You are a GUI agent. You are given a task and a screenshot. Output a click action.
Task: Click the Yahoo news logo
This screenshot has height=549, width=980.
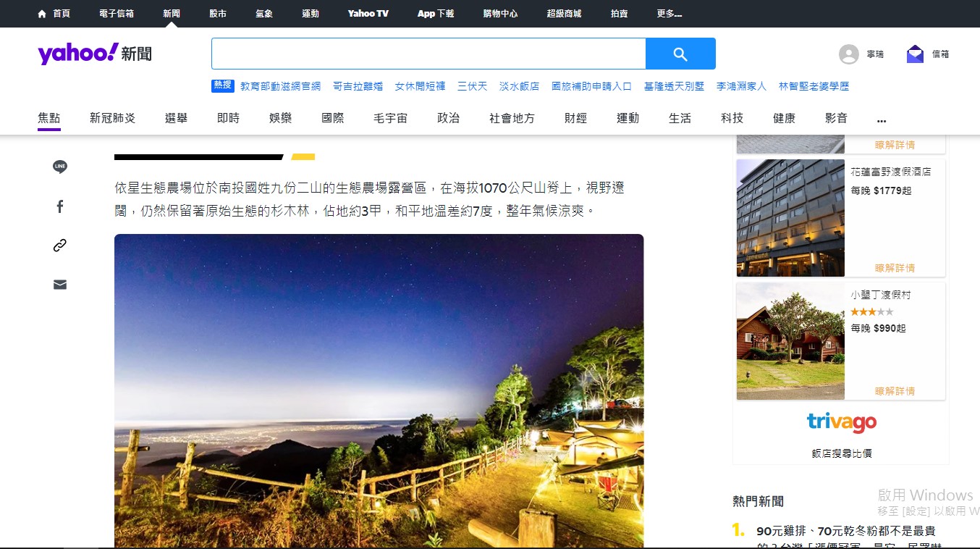[x=95, y=54]
